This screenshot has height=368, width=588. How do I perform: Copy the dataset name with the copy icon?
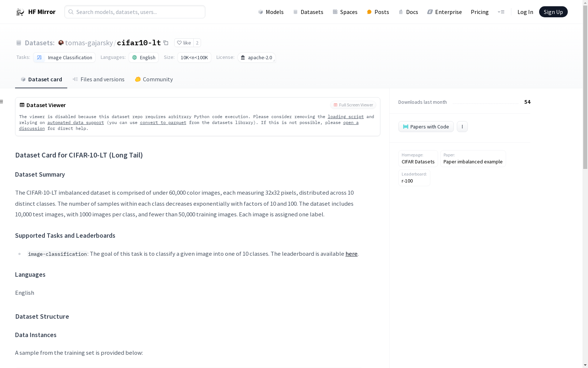tap(166, 43)
